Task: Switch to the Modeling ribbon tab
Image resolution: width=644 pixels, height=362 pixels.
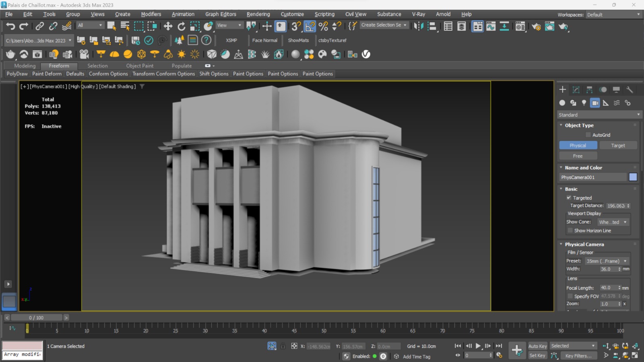Action: coord(25,66)
